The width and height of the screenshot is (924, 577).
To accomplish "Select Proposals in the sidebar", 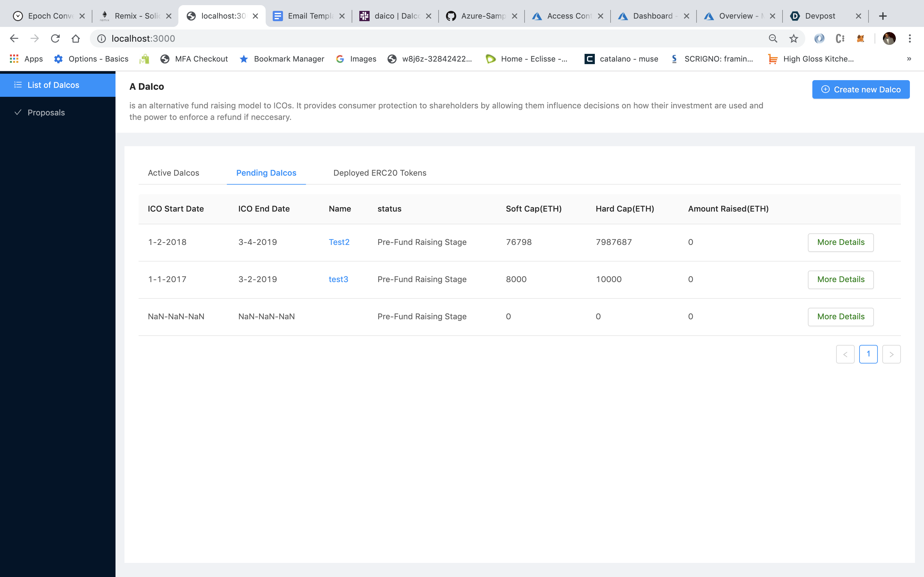I will [x=46, y=113].
